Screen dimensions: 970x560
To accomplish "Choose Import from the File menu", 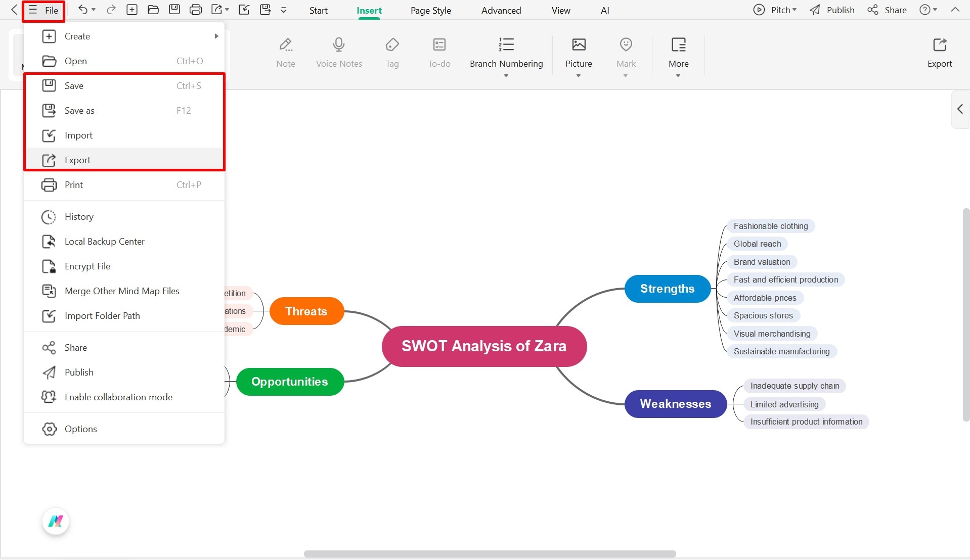I will tap(124, 135).
